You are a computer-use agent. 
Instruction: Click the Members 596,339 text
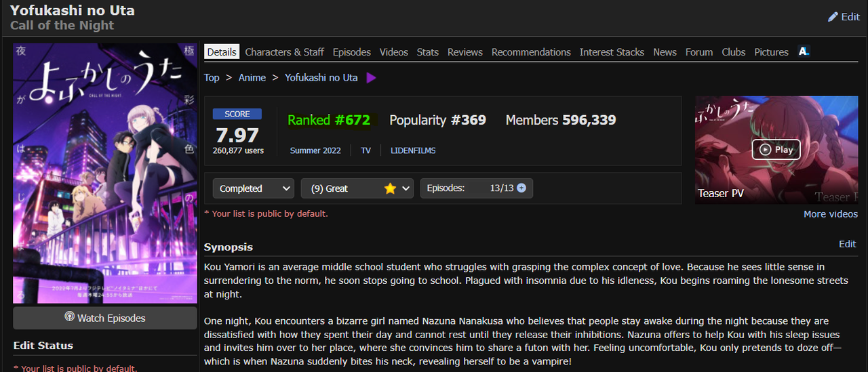point(561,120)
